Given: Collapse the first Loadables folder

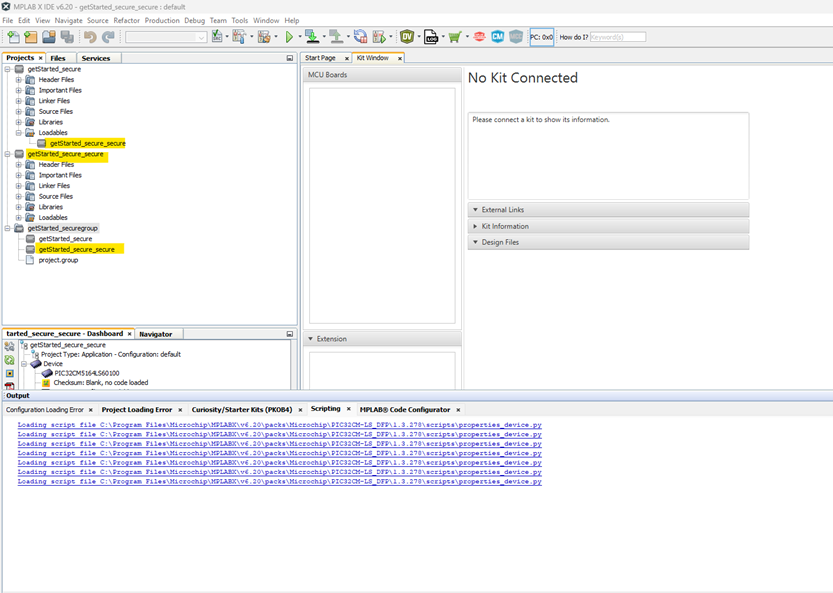Looking at the screenshot, I should point(18,133).
